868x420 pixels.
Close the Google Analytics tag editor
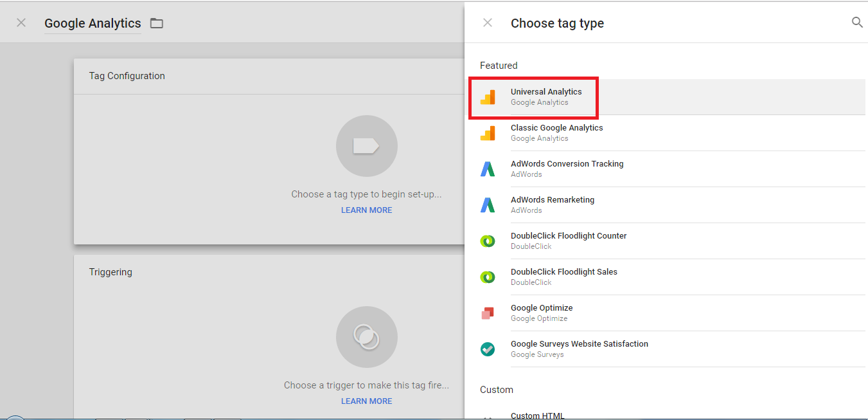tap(21, 23)
